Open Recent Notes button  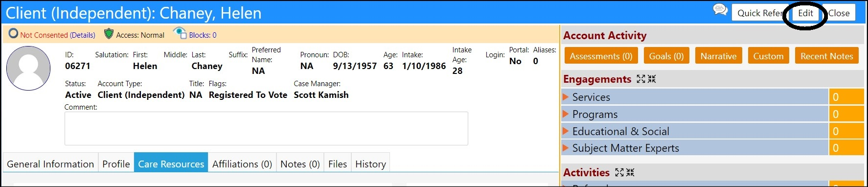coord(826,56)
